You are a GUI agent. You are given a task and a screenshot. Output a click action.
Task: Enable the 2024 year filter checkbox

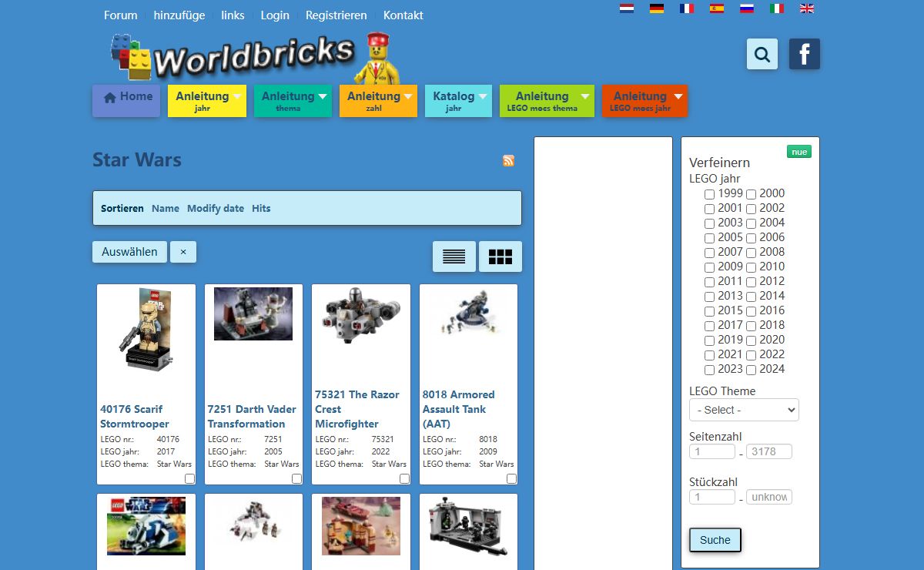(x=752, y=370)
